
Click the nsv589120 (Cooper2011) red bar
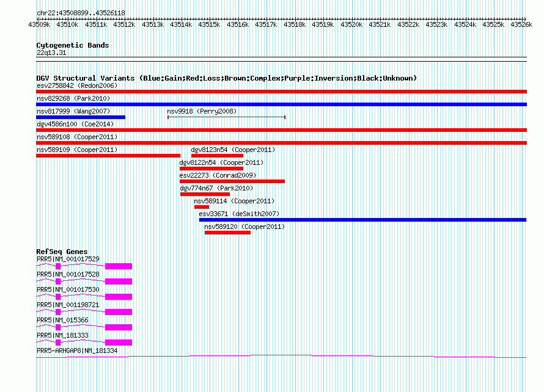tap(227, 233)
